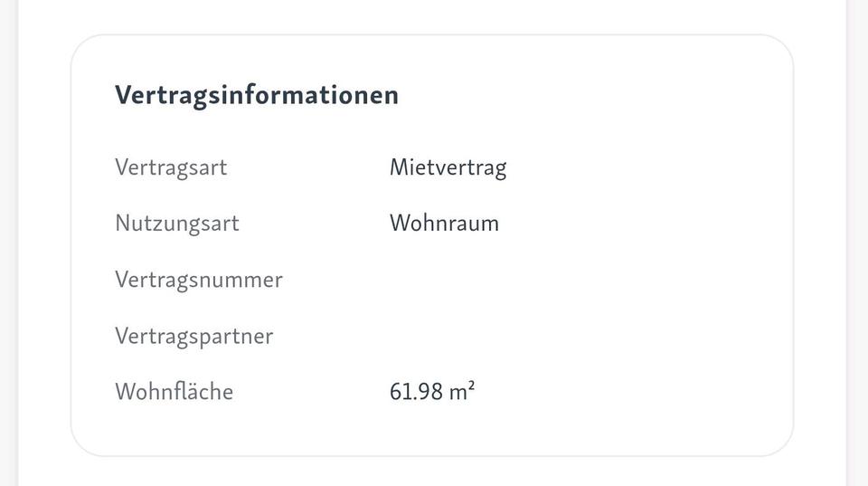Click the Wohnraum value
This screenshot has height=486, width=868.
[x=444, y=224]
